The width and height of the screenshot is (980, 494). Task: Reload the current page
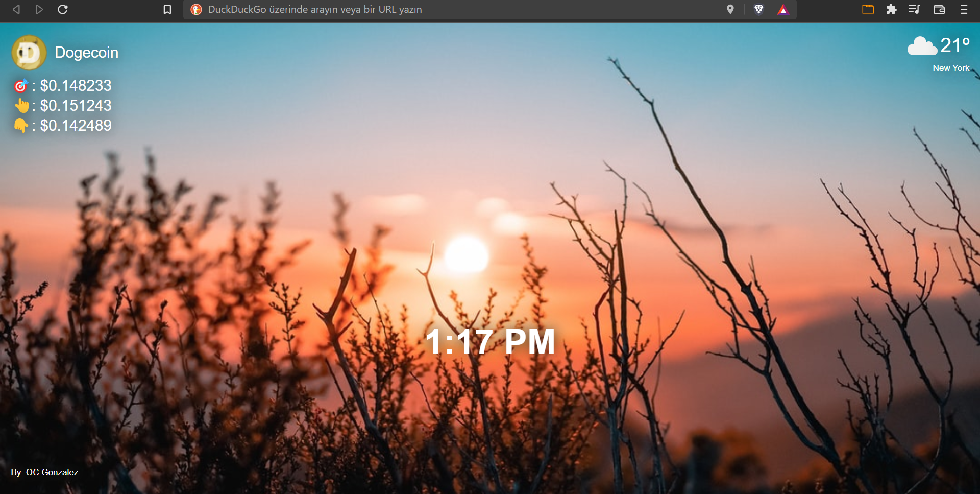(x=63, y=9)
